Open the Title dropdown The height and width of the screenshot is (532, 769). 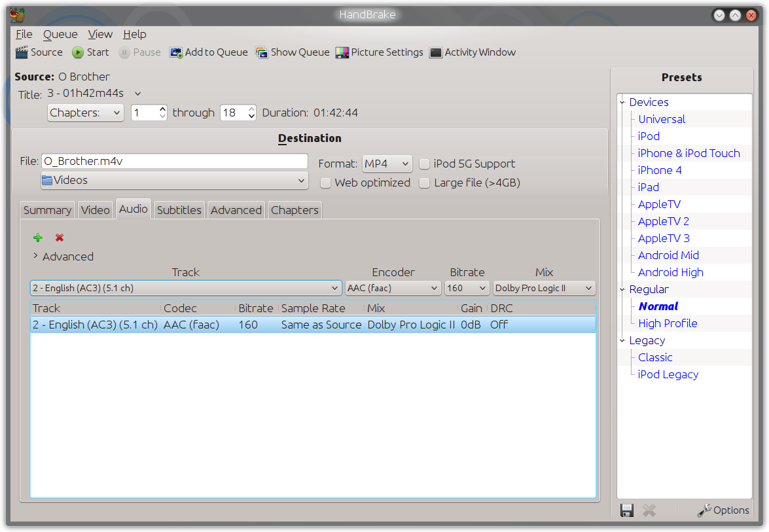coord(94,93)
